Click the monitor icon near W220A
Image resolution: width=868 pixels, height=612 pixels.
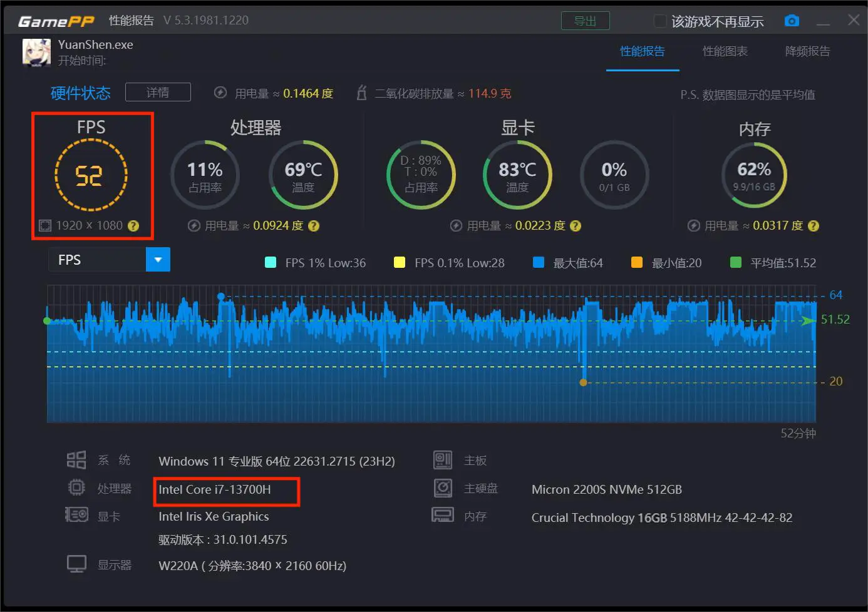click(76, 564)
